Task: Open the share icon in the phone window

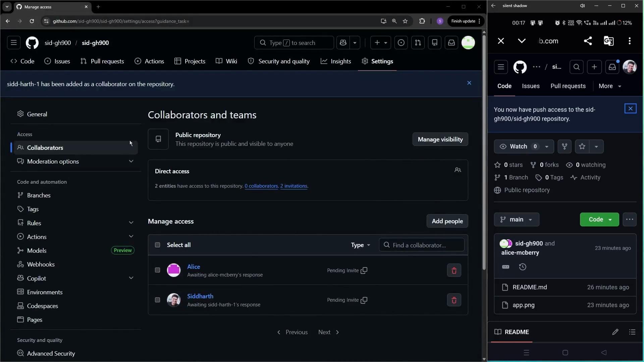Action: pyautogui.click(x=588, y=41)
